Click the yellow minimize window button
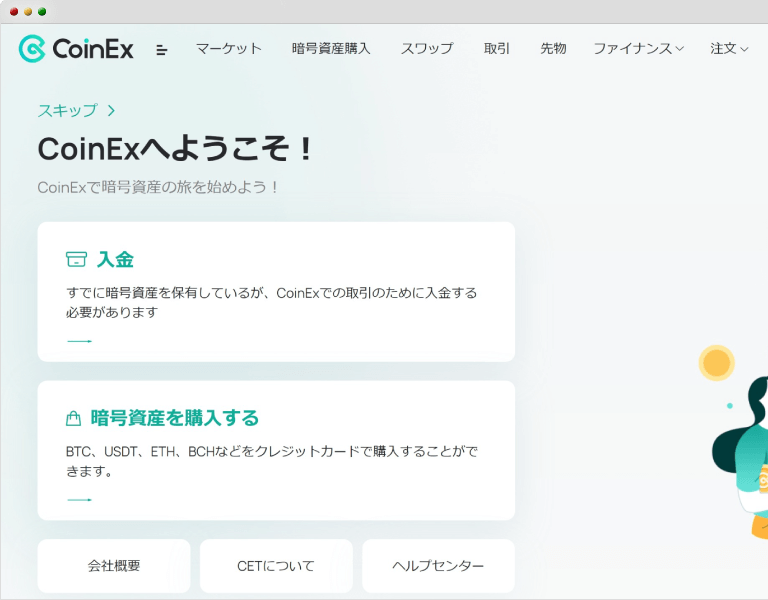Image resolution: width=768 pixels, height=600 pixels. click(28, 12)
